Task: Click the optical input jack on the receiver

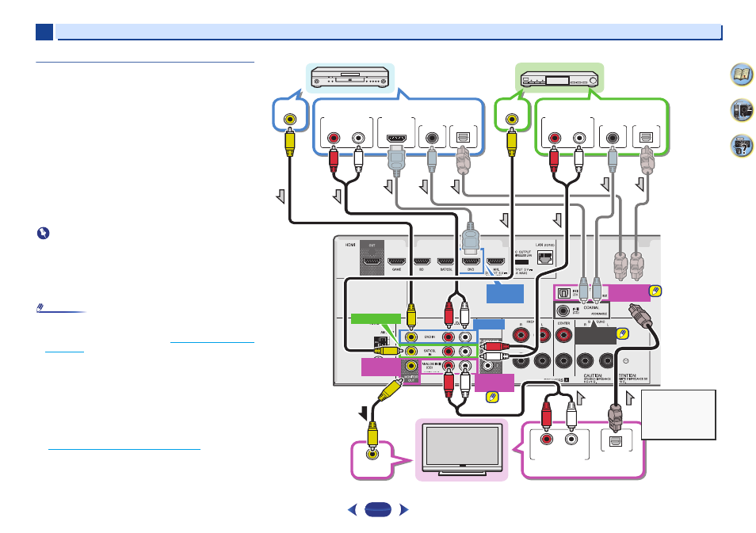Action: 563,293
